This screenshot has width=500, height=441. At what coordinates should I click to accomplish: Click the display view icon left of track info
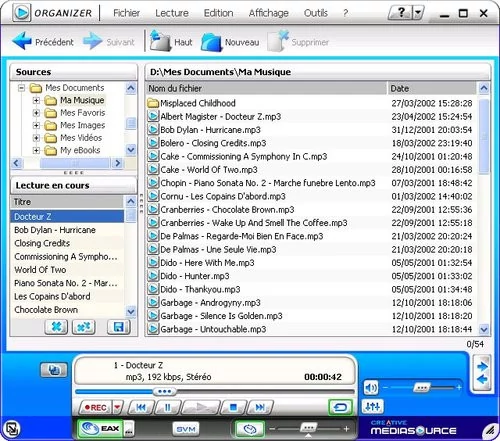tap(54, 370)
